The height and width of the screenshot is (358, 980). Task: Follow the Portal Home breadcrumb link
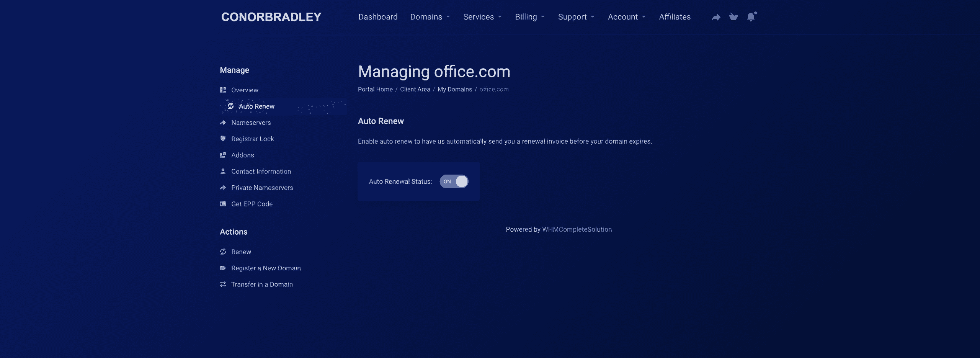point(375,89)
